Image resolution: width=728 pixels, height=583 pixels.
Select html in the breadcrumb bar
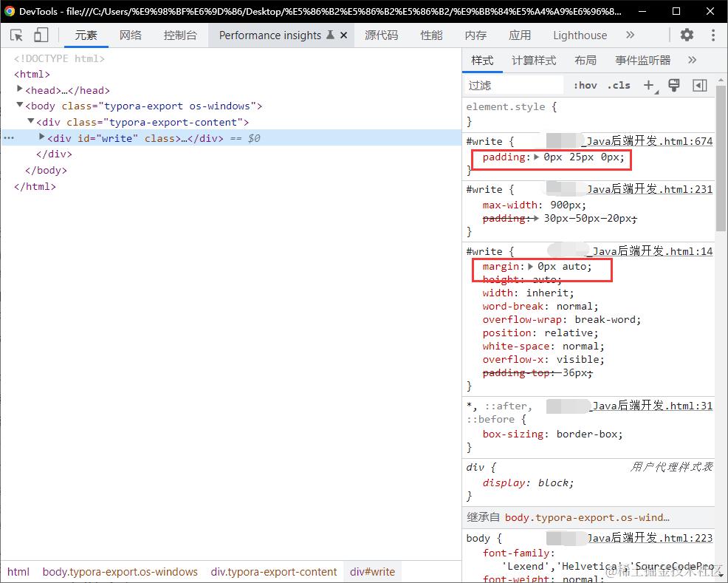pyautogui.click(x=18, y=572)
